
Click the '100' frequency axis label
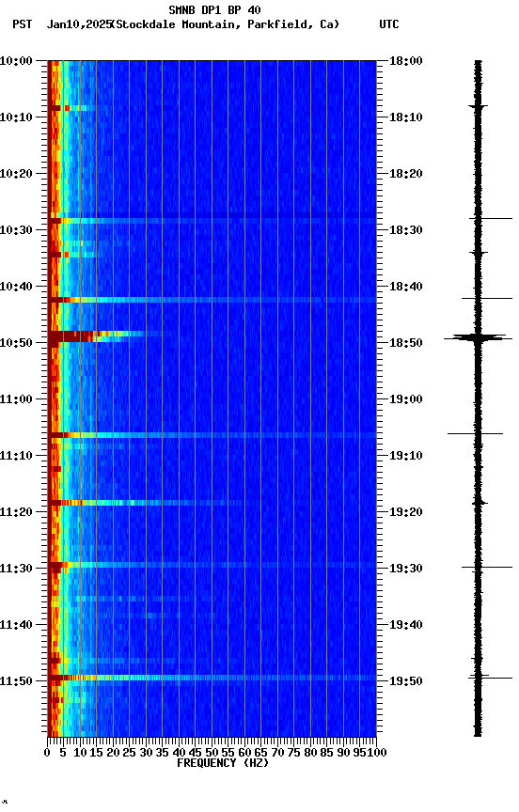pos(377,754)
